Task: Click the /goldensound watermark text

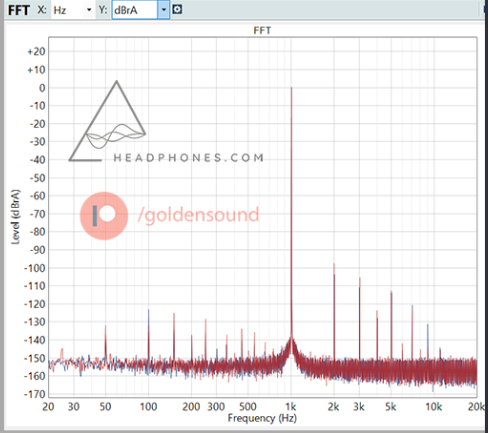Action: [198, 215]
